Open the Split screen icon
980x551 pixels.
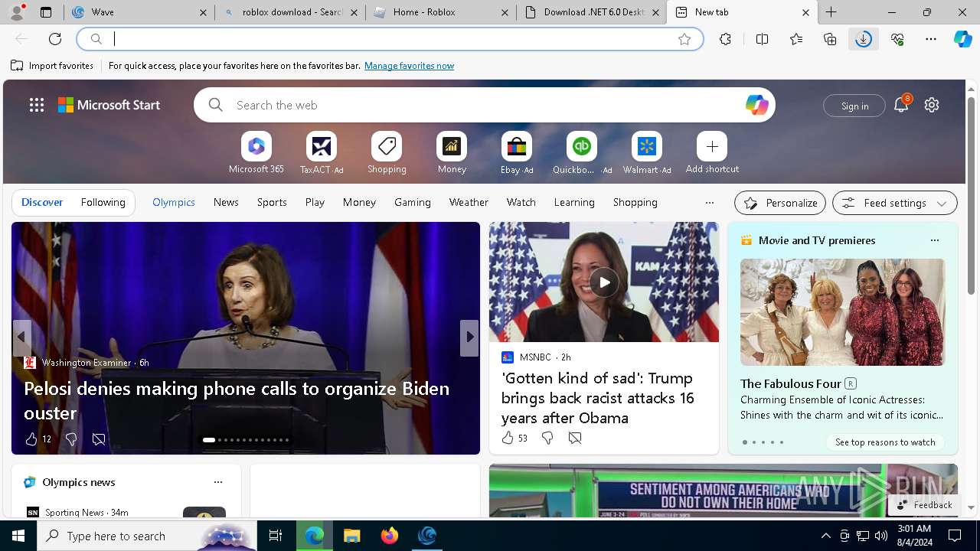pos(762,39)
